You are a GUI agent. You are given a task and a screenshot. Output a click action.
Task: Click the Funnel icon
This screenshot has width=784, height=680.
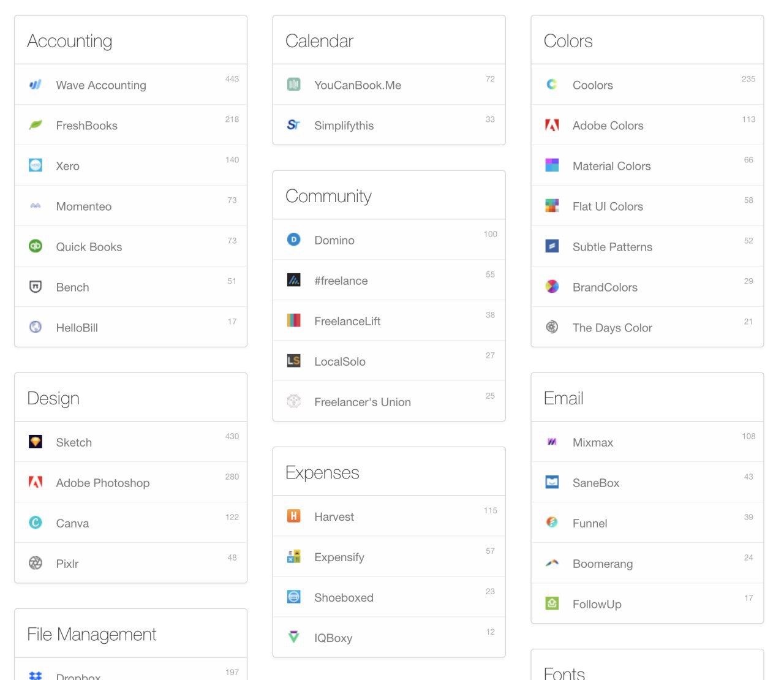552,523
